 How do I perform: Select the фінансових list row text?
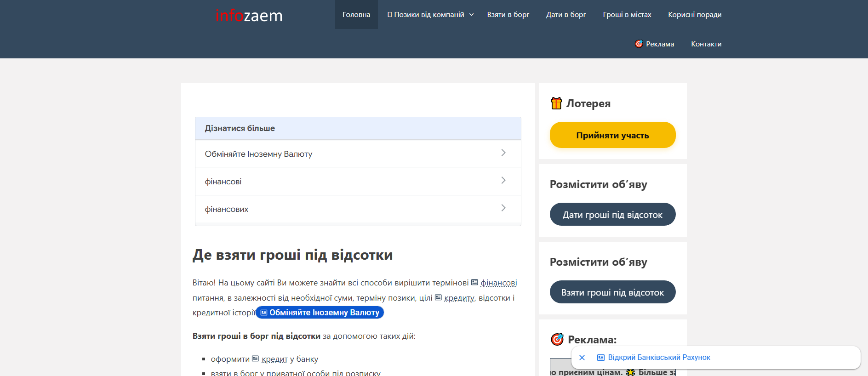pos(227,209)
